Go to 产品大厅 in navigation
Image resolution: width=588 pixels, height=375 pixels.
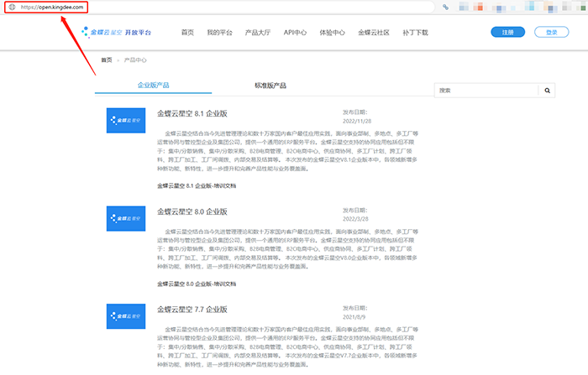pos(258,33)
